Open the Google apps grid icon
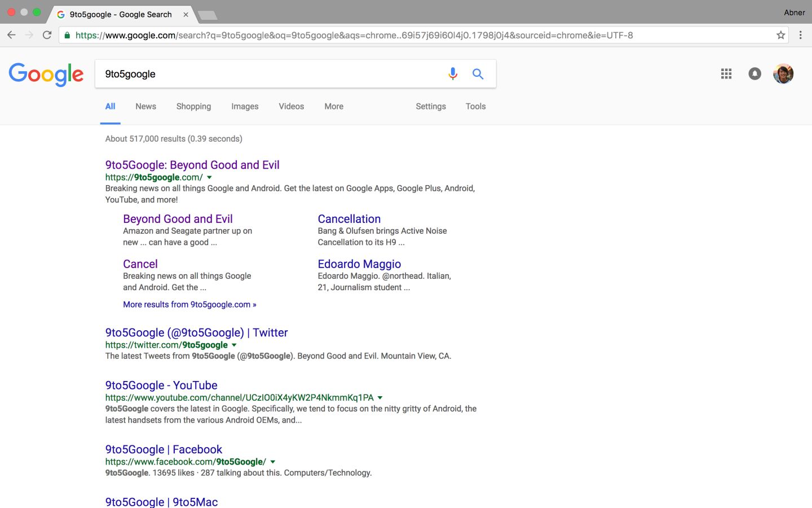 (726, 74)
